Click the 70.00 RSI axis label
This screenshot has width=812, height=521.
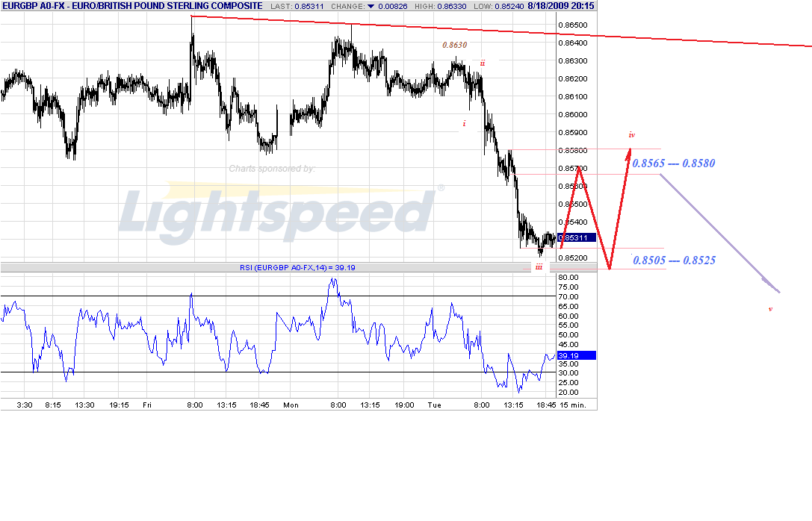click(x=568, y=296)
